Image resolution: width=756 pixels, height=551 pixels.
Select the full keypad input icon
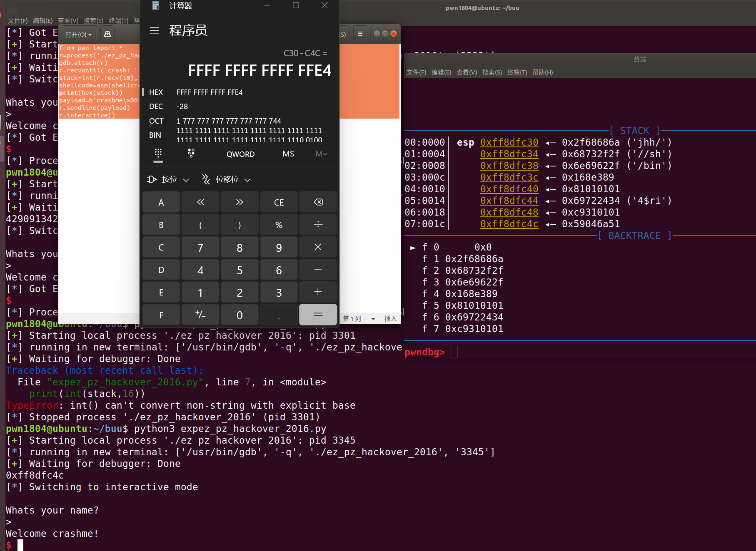tap(158, 154)
